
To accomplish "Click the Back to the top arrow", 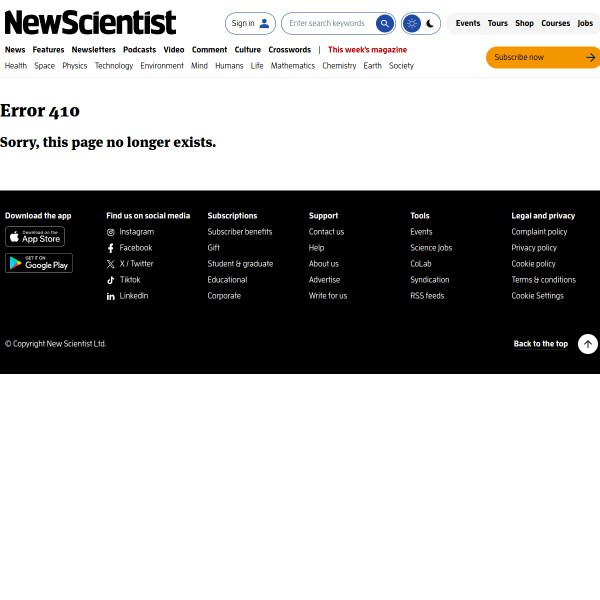I will [x=588, y=344].
